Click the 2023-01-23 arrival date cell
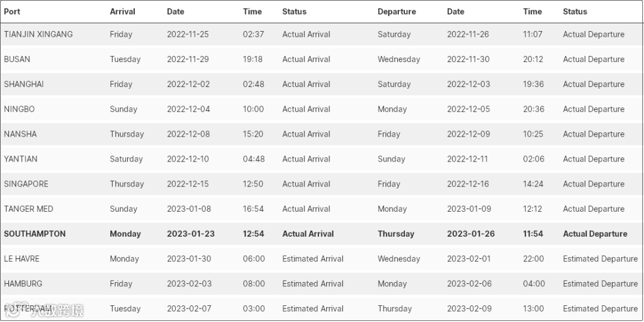Image resolution: width=644 pixels, height=322 pixels. click(x=191, y=234)
